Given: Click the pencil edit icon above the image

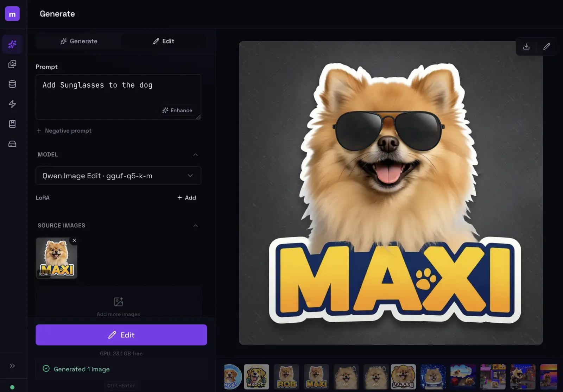Looking at the screenshot, I should (x=547, y=46).
